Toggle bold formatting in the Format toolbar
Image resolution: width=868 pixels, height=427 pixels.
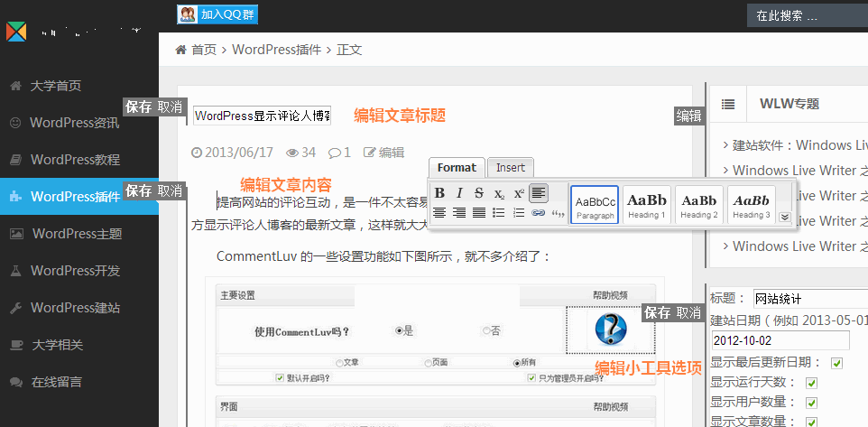click(439, 193)
